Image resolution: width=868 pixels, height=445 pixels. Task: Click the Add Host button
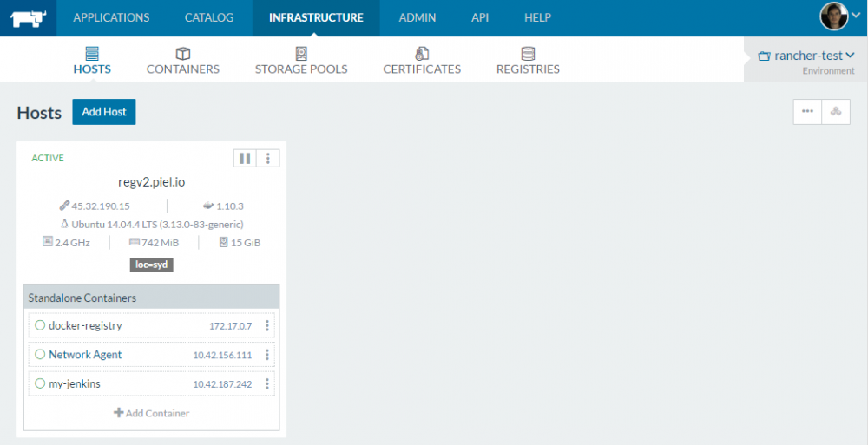click(104, 112)
